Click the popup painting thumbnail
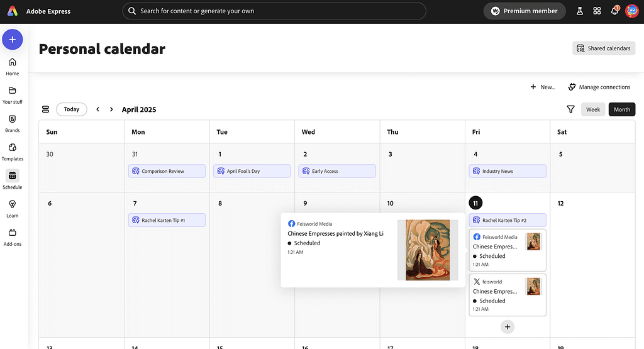Image resolution: width=644 pixels, height=349 pixels. point(428,250)
